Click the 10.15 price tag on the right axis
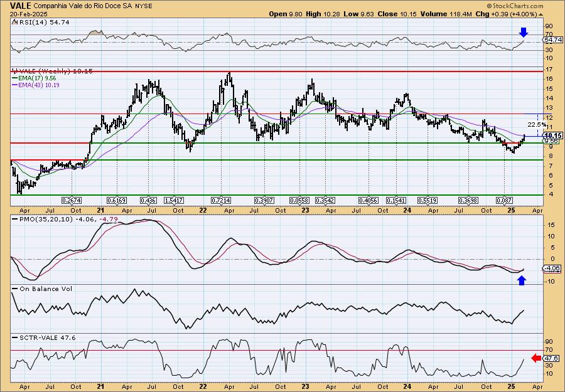 point(554,135)
